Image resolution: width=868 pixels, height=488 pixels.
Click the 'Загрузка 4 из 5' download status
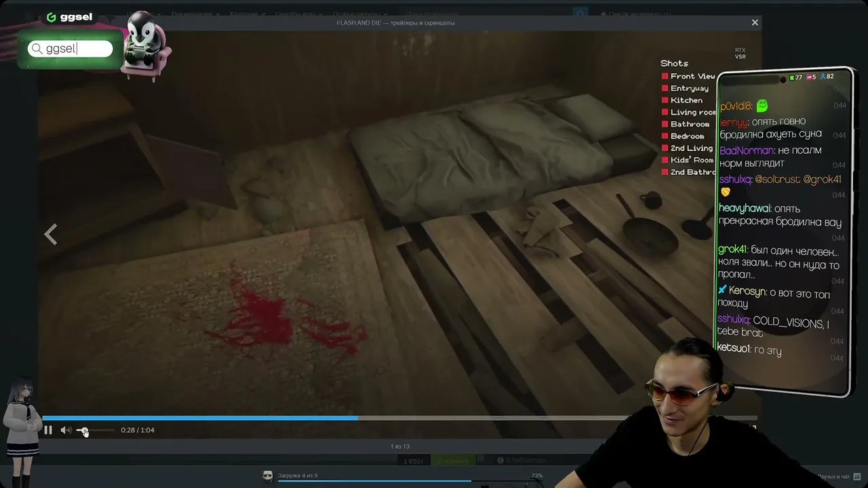pyautogui.click(x=298, y=475)
